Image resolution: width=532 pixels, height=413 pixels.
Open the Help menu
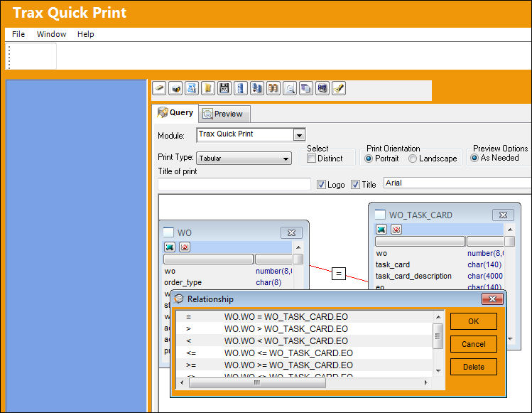(x=85, y=34)
